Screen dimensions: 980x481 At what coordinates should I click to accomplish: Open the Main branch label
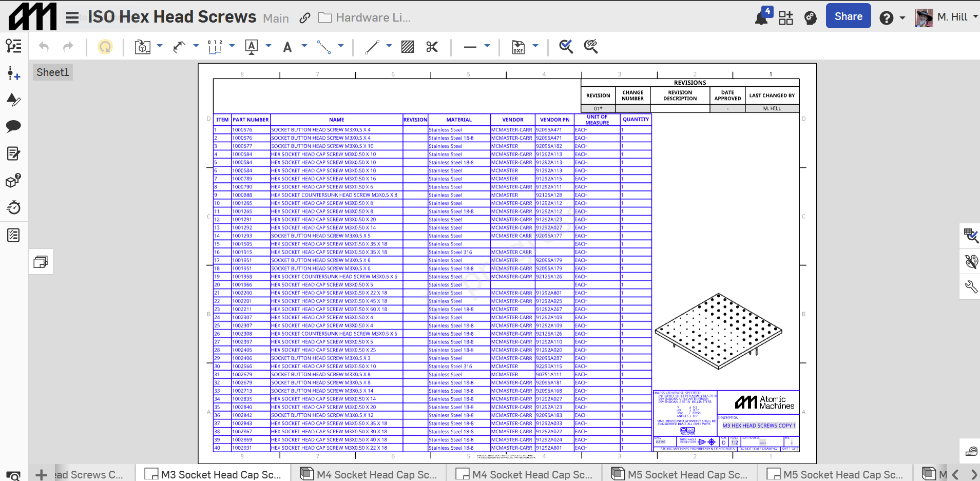(276, 18)
